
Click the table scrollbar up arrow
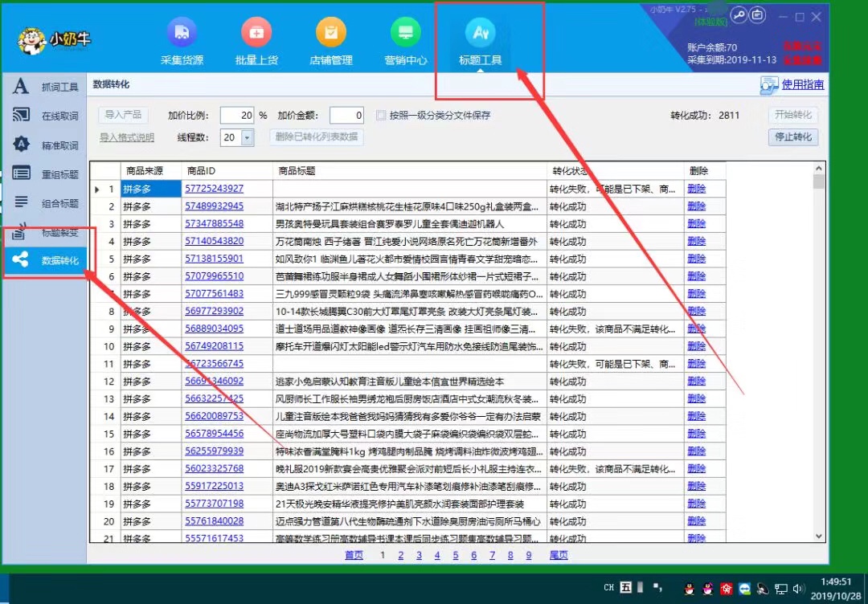click(x=819, y=168)
